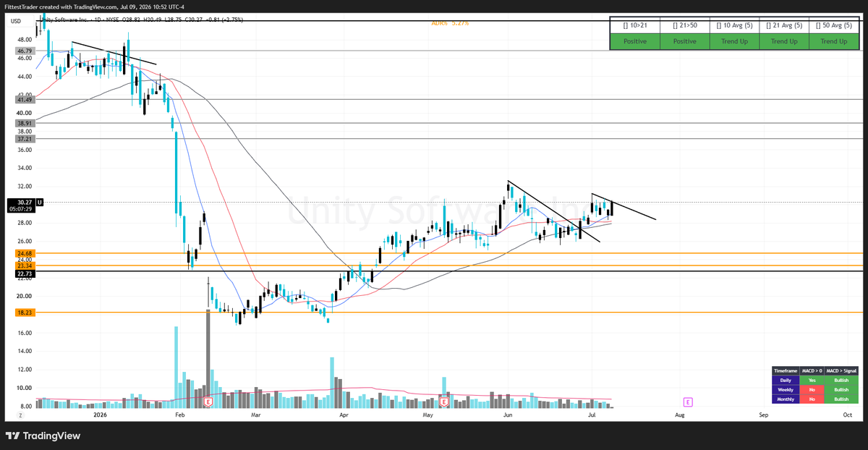The height and width of the screenshot is (450, 868).
Task: Click the green Yes cell in Daily row
Action: pos(811,380)
